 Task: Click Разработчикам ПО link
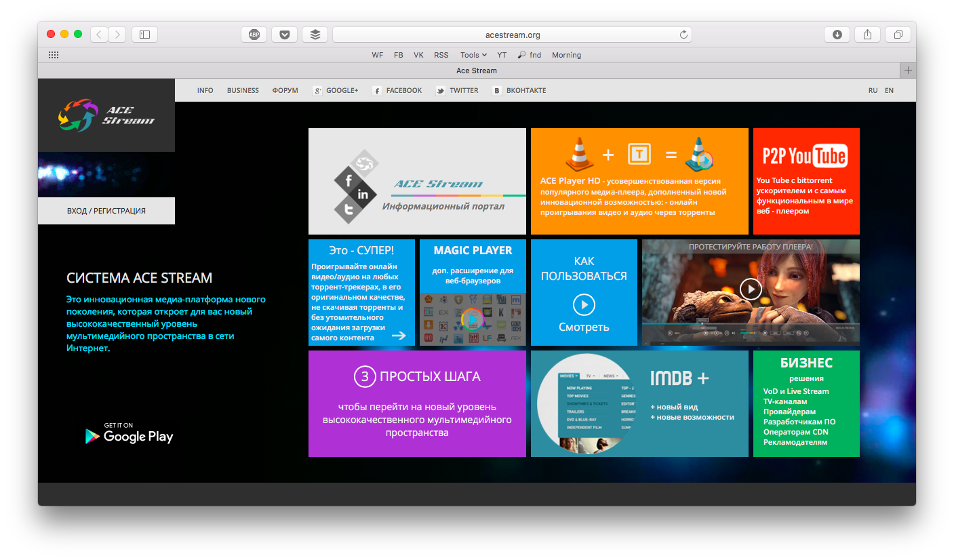[x=799, y=422]
